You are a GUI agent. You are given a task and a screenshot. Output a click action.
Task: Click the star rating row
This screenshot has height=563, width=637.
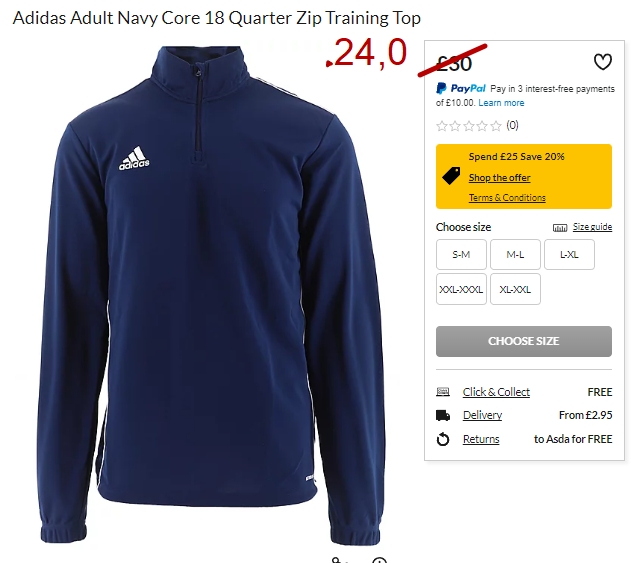point(477,126)
